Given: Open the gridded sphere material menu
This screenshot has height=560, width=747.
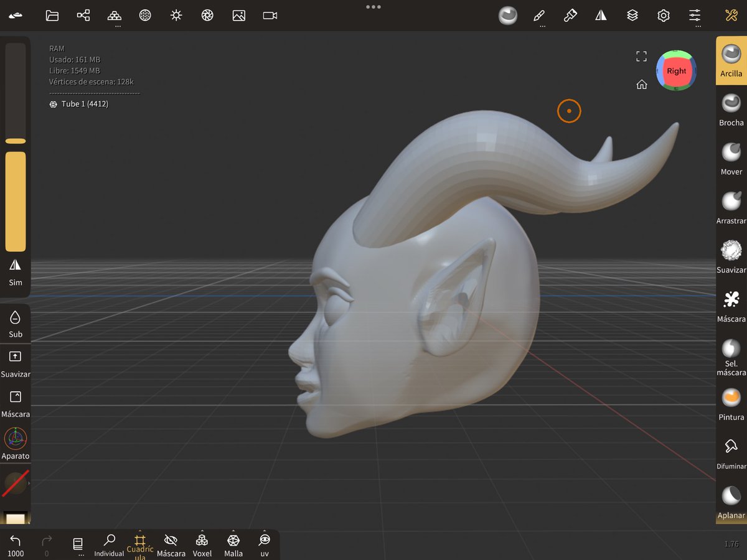Looking at the screenshot, I should (x=145, y=16).
